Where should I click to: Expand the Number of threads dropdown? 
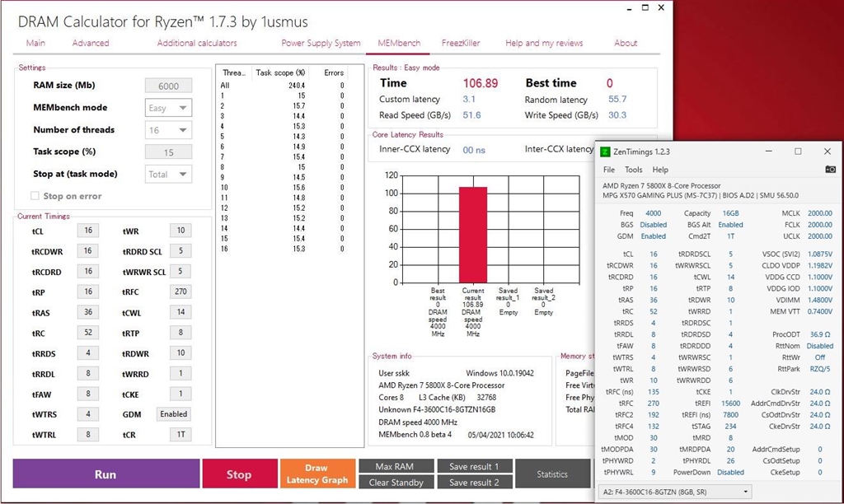tap(168, 130)
